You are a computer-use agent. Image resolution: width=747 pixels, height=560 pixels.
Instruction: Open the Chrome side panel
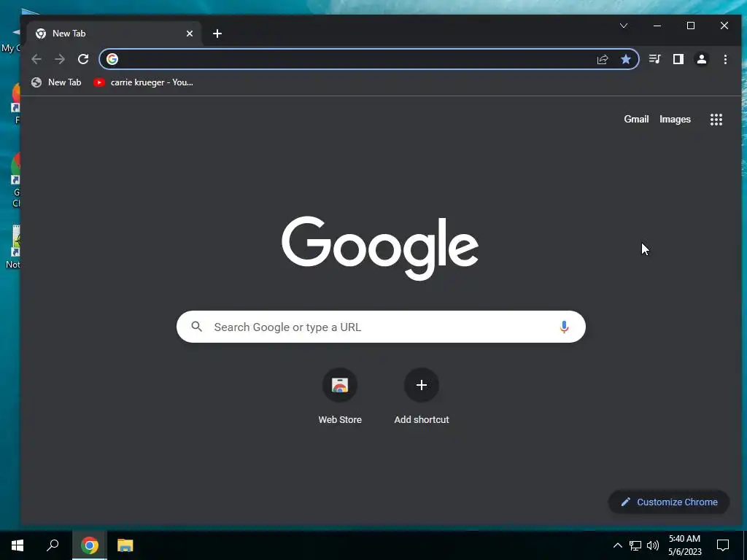coord(678,59)
